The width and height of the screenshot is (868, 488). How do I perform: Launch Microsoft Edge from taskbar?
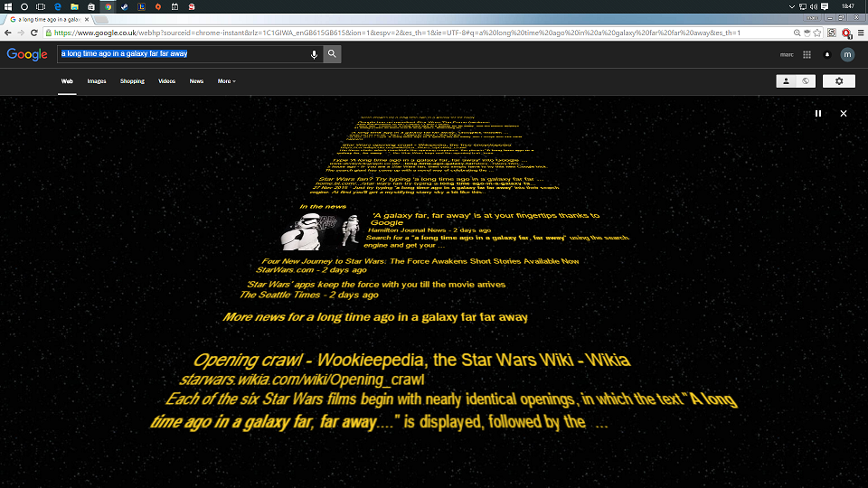(x=58, y=6)
